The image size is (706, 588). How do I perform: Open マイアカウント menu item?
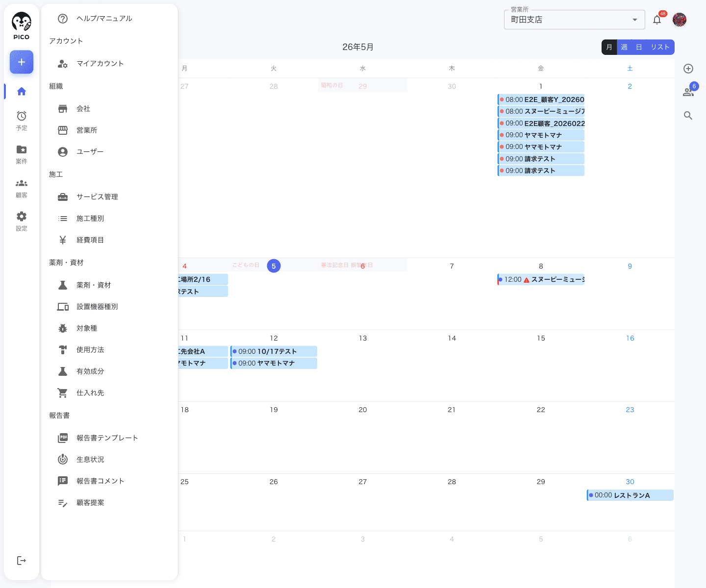pyautogui.click(x=109, y=64)
